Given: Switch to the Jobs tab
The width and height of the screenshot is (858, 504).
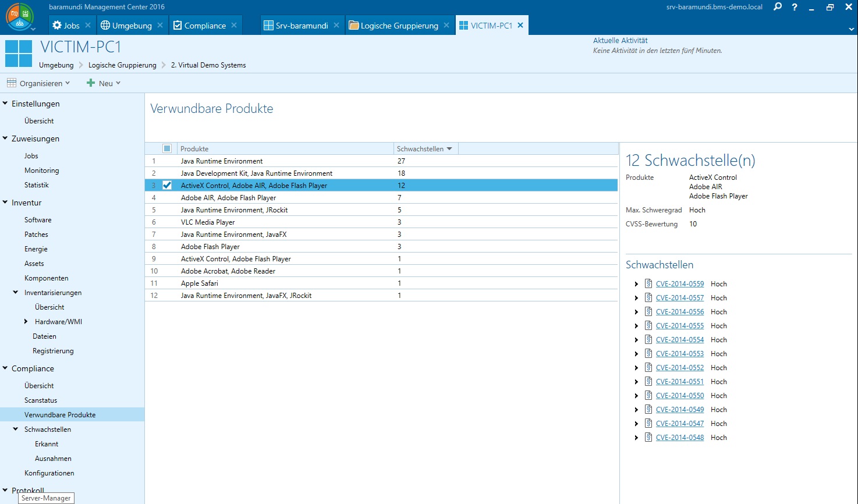Looking at the screenshot, I should coord(72,26).
